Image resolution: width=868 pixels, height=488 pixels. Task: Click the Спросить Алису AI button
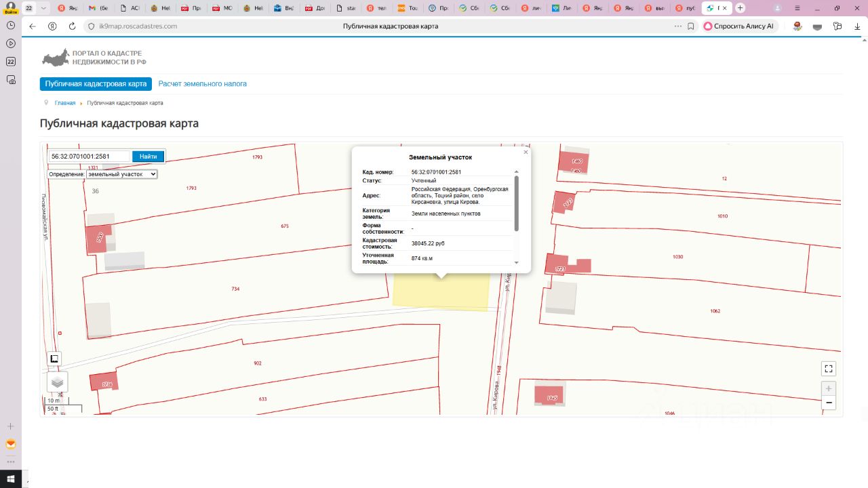(x=738, y=26)
